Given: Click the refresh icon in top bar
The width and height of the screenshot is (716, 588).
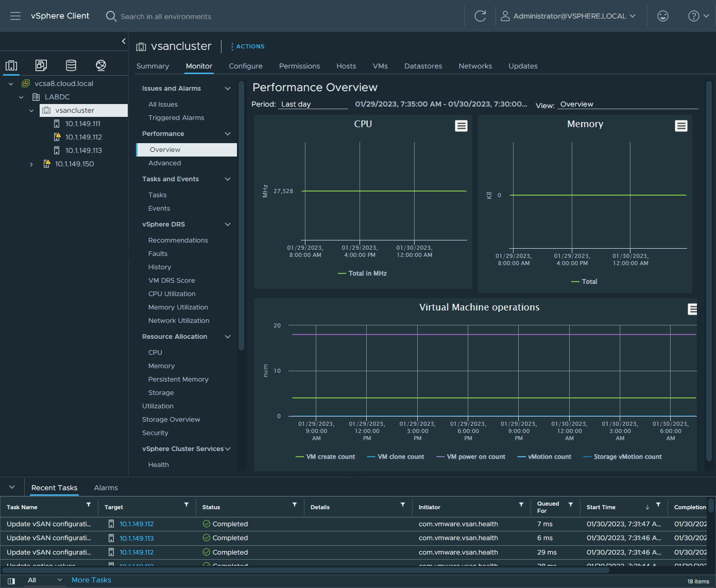Looking at the screenshot, I should [x=480, y=16].
